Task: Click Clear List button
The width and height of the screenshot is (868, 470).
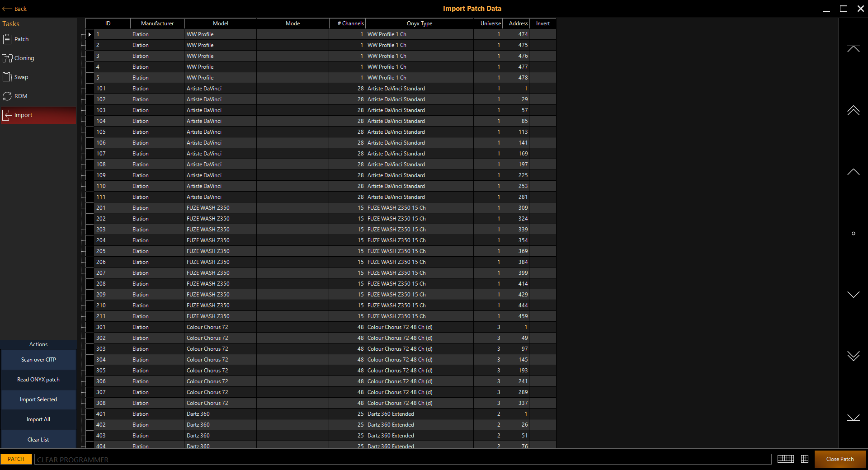Action: point(38,439)
